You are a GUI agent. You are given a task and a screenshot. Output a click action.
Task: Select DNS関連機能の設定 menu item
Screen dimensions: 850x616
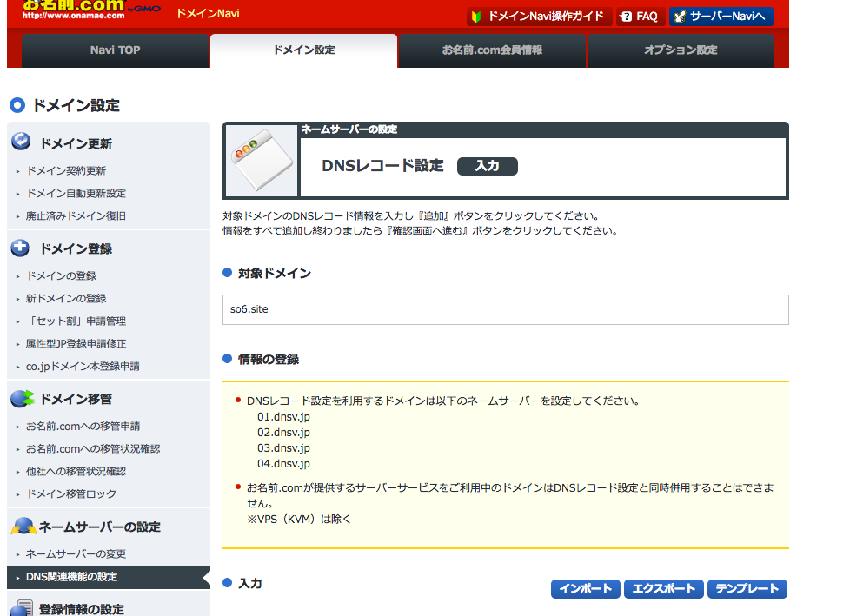point(109,578)
